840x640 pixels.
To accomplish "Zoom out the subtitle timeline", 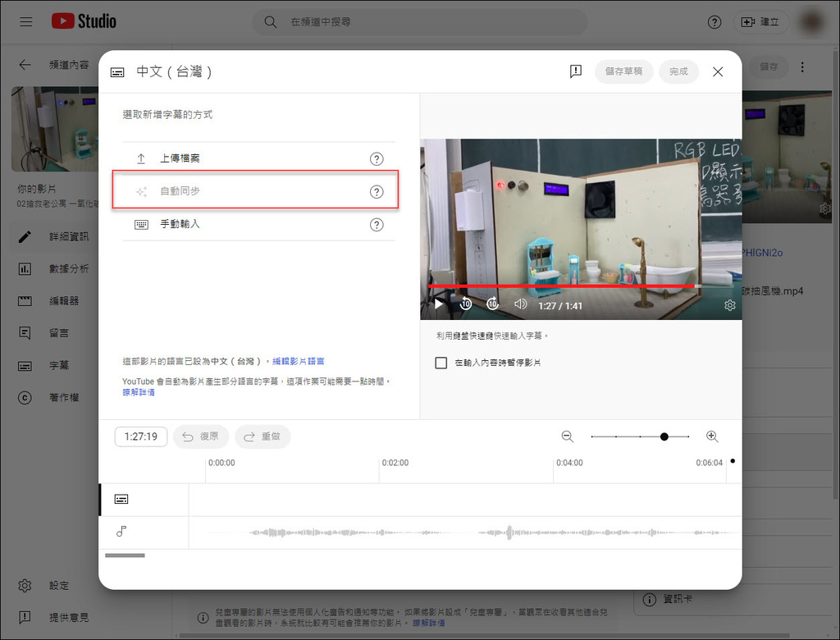I will click(568, 437).
